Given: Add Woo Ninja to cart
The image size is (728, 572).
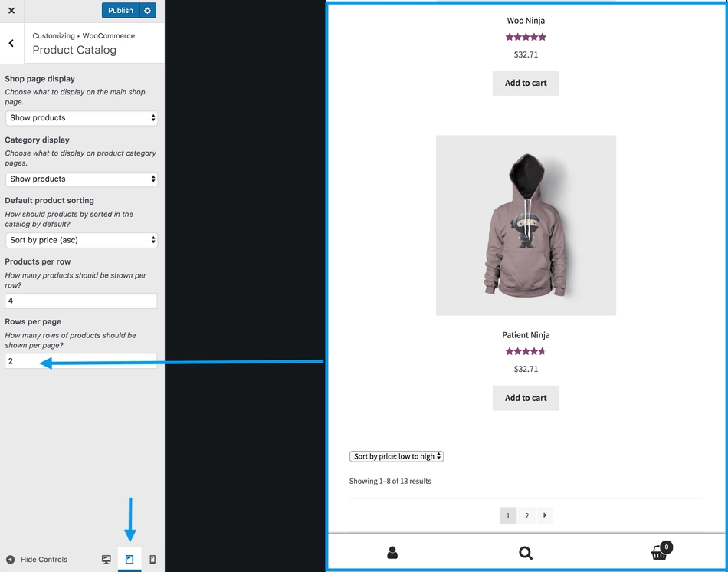Looking at the screenshot, I should [x=526, y=83].
